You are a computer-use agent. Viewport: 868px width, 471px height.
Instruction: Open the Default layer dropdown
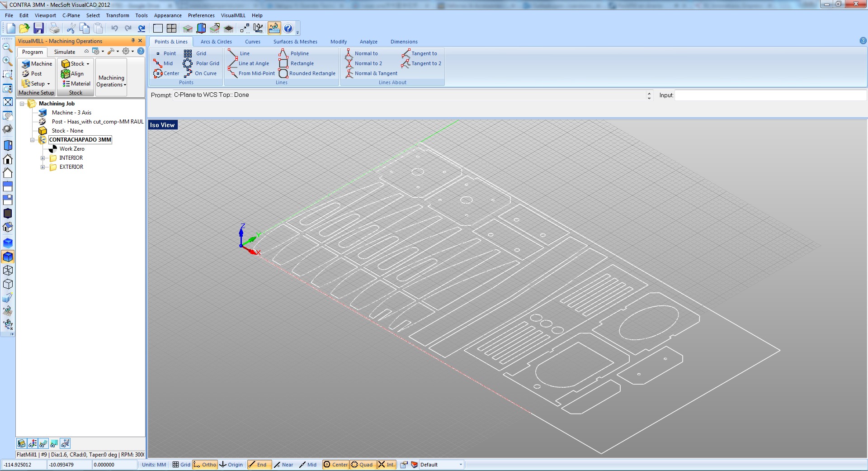click(x=461, y=465)
